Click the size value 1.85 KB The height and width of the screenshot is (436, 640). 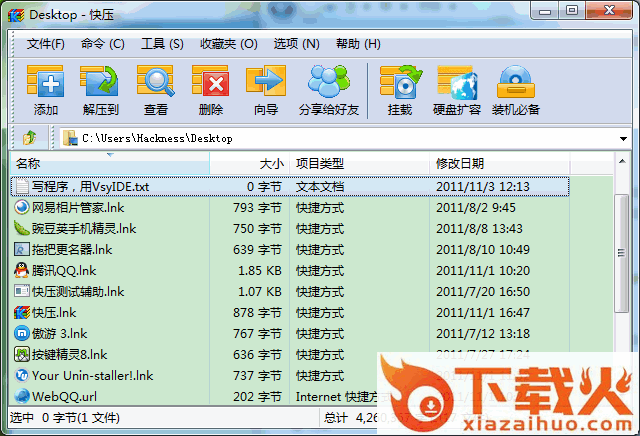tap(260, 271)
